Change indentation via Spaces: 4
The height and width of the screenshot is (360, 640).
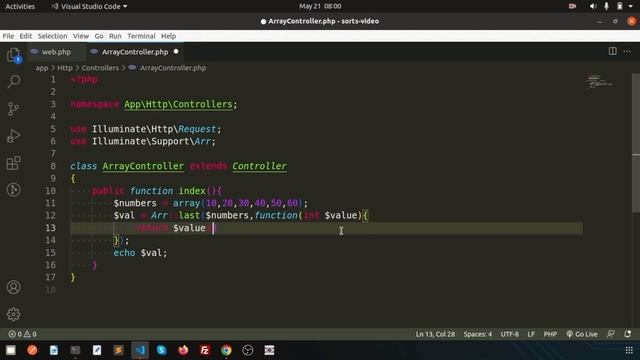point(478,334)
